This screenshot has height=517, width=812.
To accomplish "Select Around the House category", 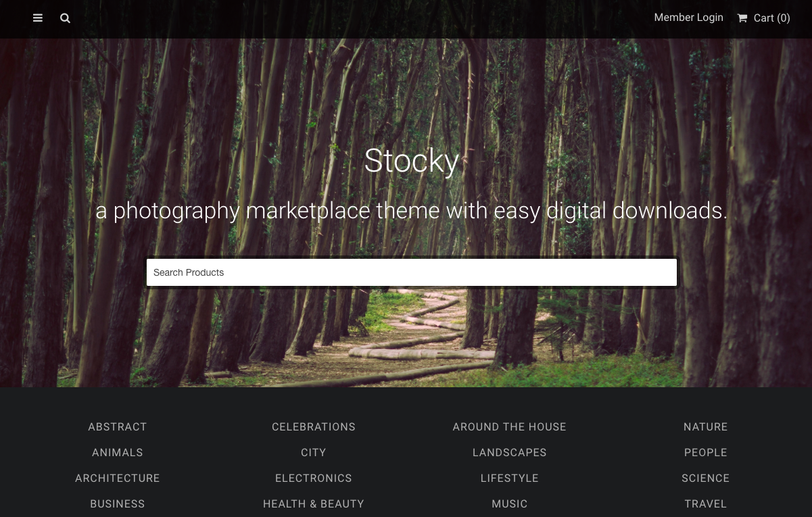I will 510,427.
